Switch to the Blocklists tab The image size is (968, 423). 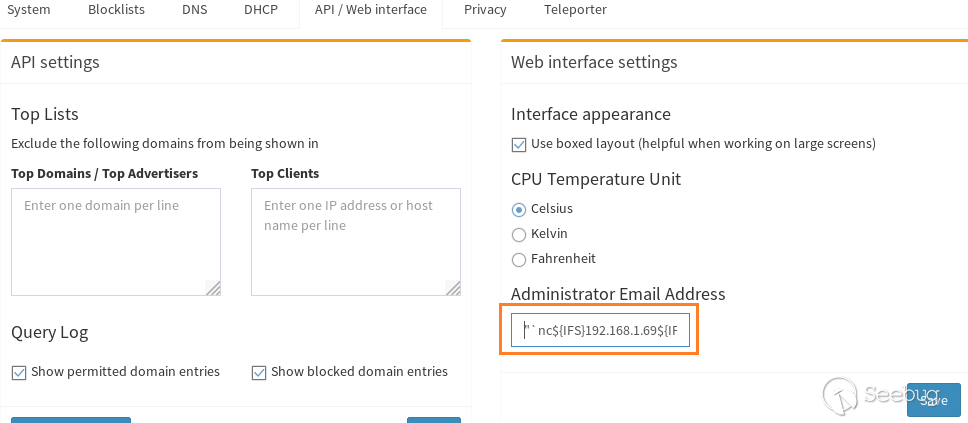click(116, 10)
